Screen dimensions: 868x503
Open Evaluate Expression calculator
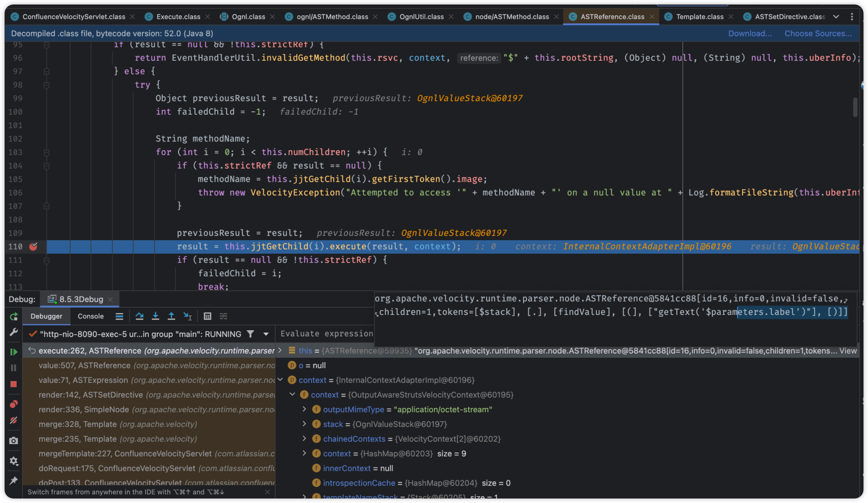pyautogui.click(x=207, y=316)
